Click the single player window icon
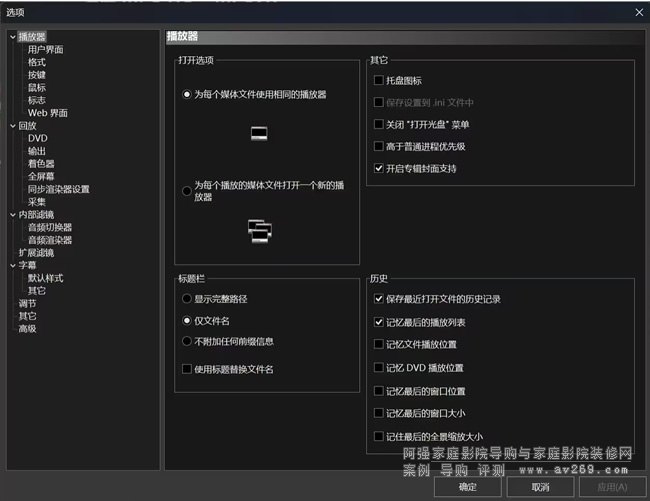Image resolution: width=650 pixels, height=501 pixels. pyautogui.click(x=259, y=132)
